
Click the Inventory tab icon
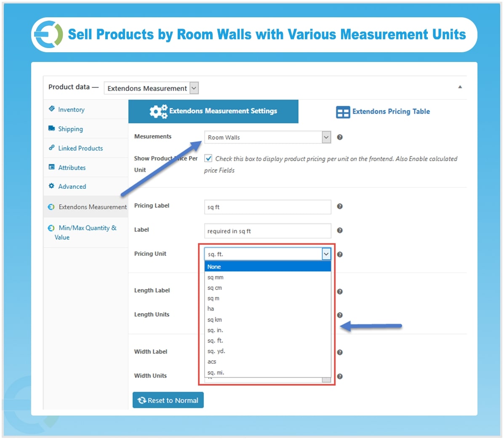tap(51, 108)
